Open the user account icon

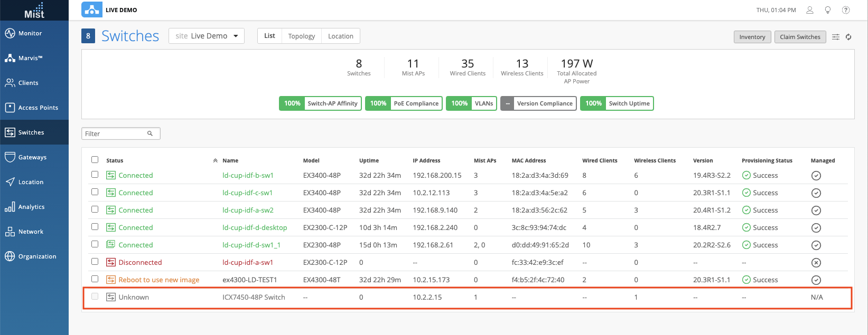point(809,10)
